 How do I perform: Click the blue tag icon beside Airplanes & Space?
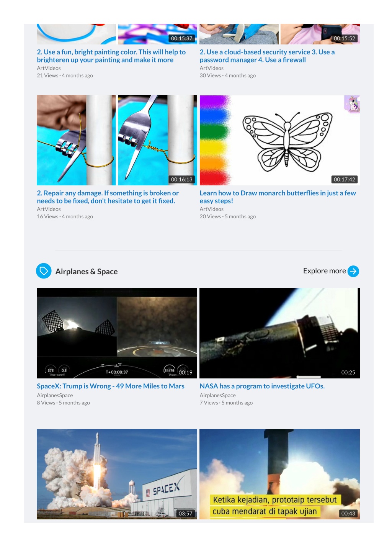44,271
